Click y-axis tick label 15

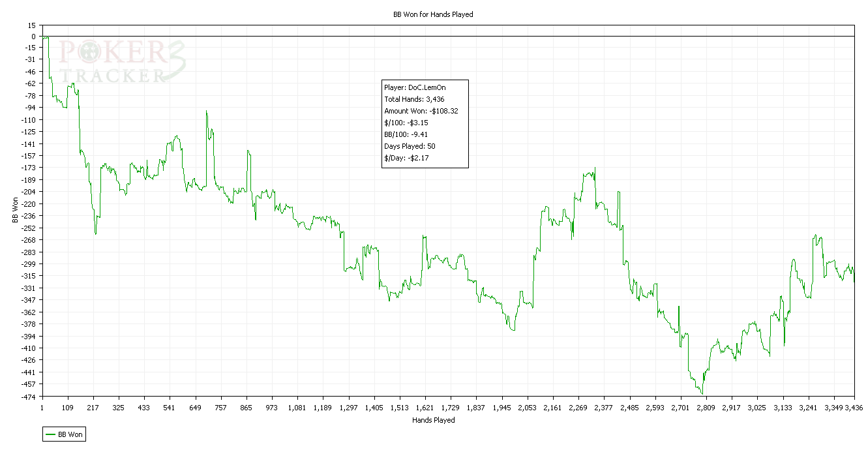point(31,25)
